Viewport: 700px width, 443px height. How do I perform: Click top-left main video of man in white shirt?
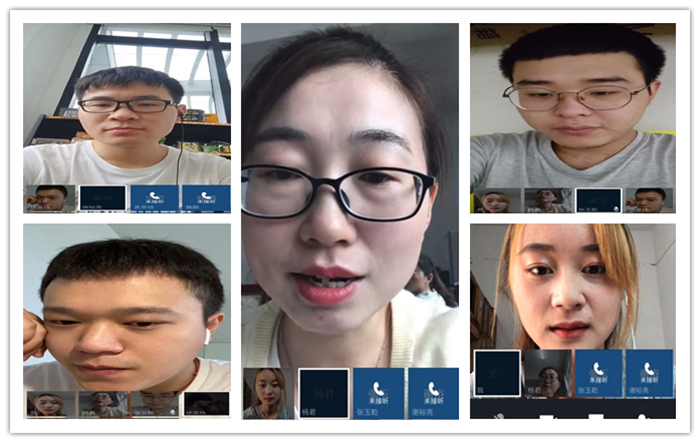pyautogui.click(x=127, y=100)
